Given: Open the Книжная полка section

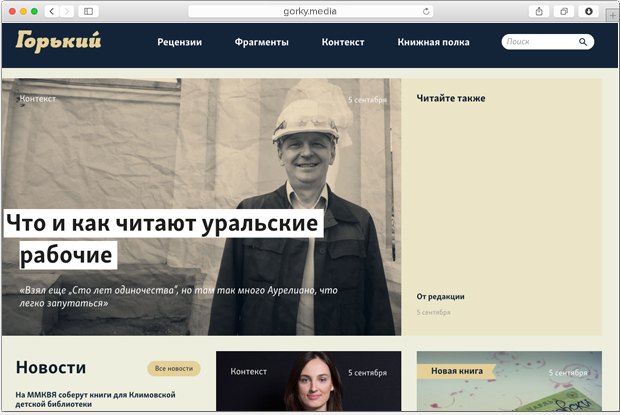Looking at the screenshot, I should [x=433, y=42].
